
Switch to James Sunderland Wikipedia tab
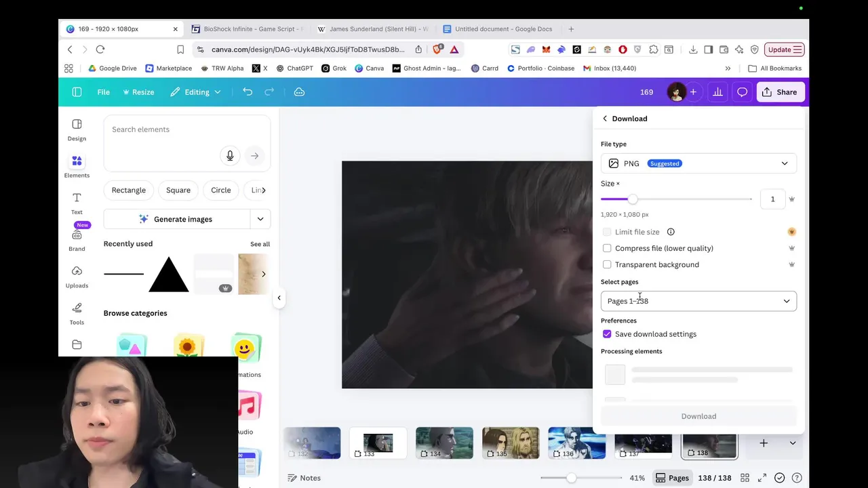[x=373, y=29]
